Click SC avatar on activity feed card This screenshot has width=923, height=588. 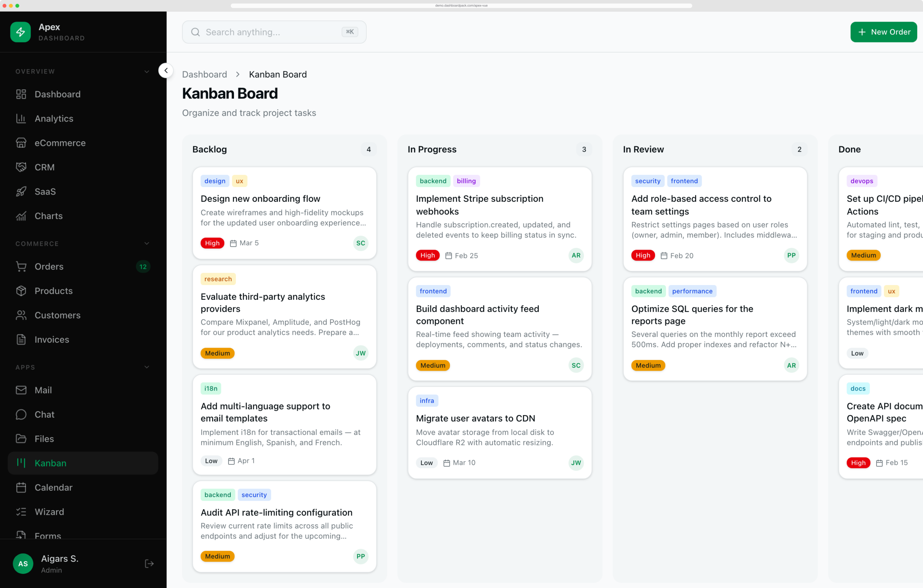(576, 365)
